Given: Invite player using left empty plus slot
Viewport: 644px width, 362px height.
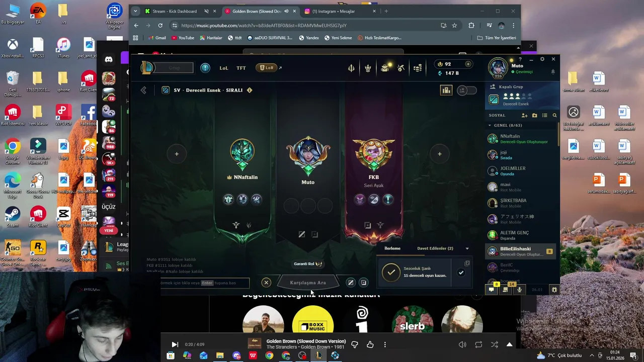Looking at the screenshot, I should (177, 154).
